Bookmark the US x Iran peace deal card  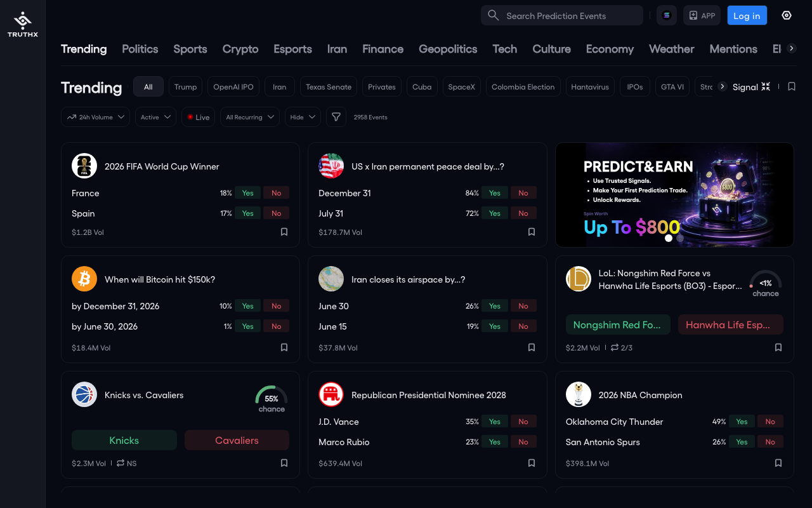point(532,232)
